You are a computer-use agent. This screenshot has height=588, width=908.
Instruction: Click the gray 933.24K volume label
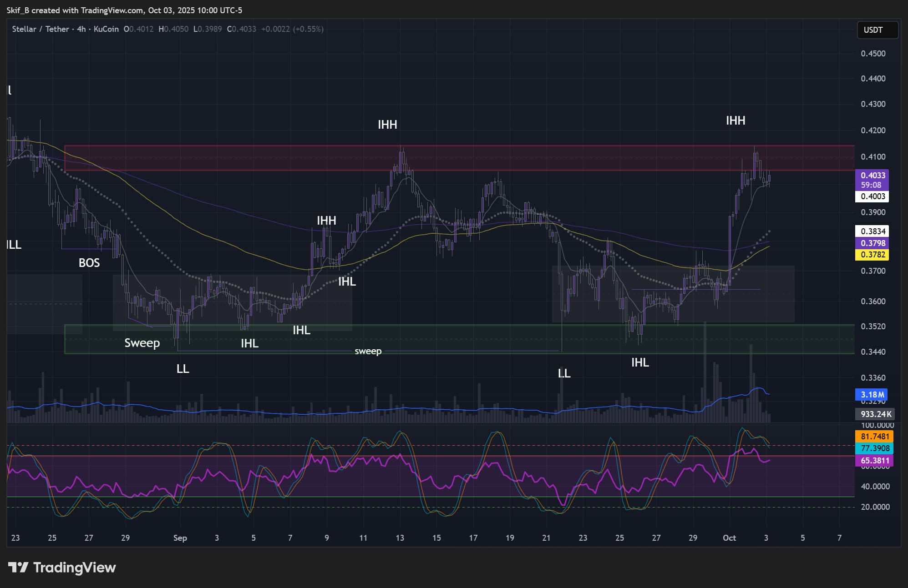pyautogui.click(x=876, y=414)
